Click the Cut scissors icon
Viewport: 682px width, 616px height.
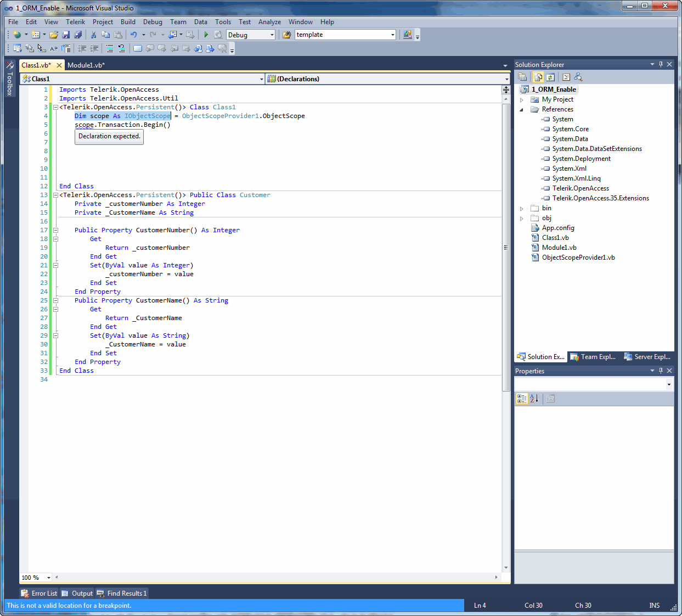click(93, 35)
